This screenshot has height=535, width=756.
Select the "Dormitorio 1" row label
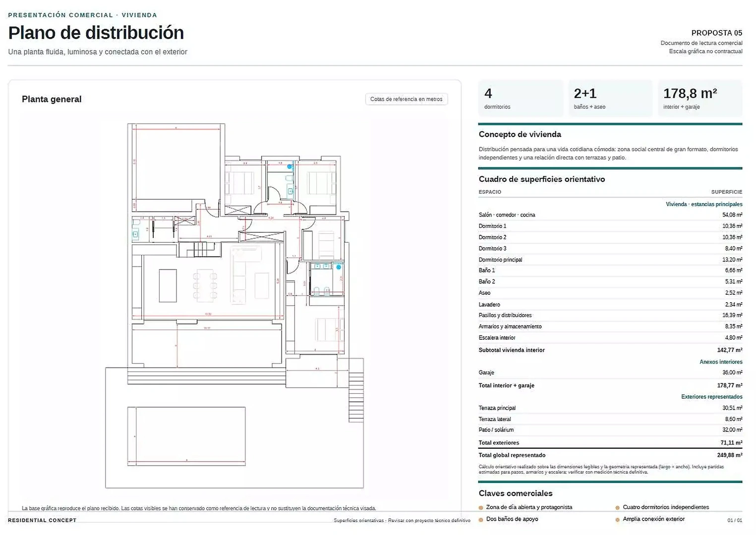click(x=492, y=226)
